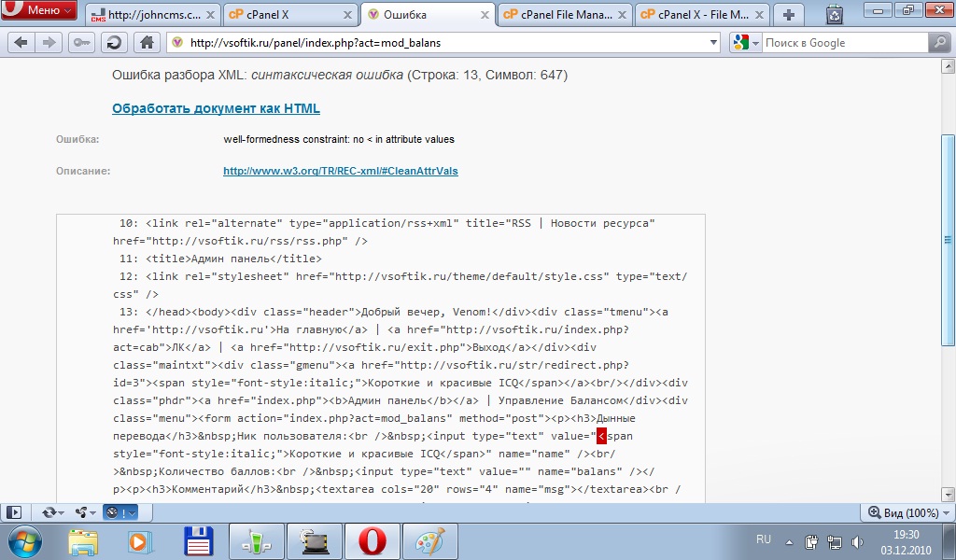This screenshot has height=560, width=956.
Task: Switch to Paint on the taskbar
Action: click(429, 541)
